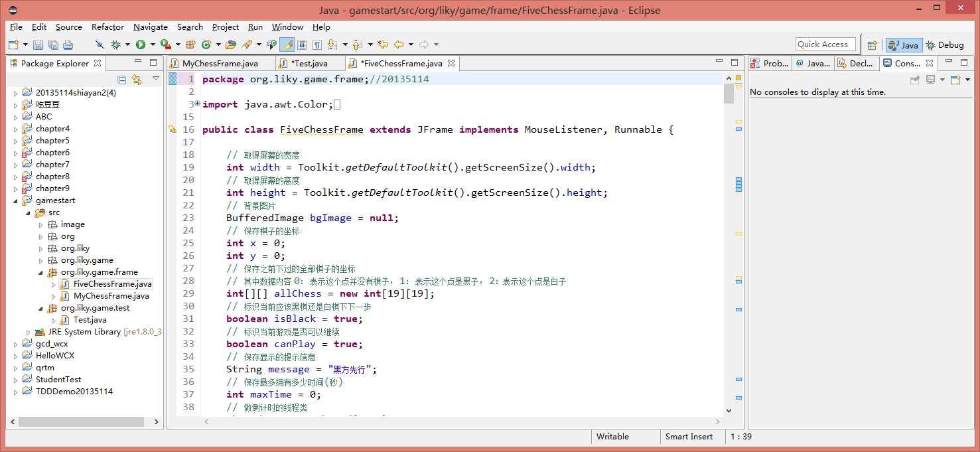Expand the org.liky.game package node
Viewport: 980px width, 452px height.
(x=40, y=260)
